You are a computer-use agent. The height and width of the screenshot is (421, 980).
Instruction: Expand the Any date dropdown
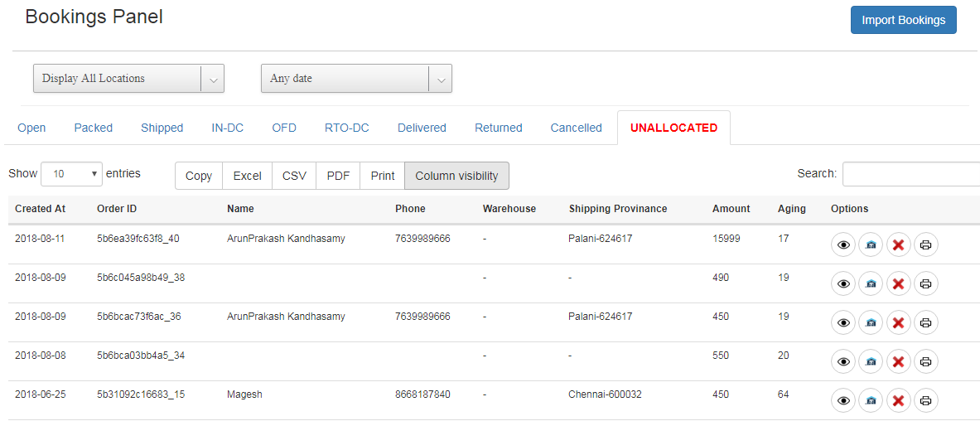(356, 79)
